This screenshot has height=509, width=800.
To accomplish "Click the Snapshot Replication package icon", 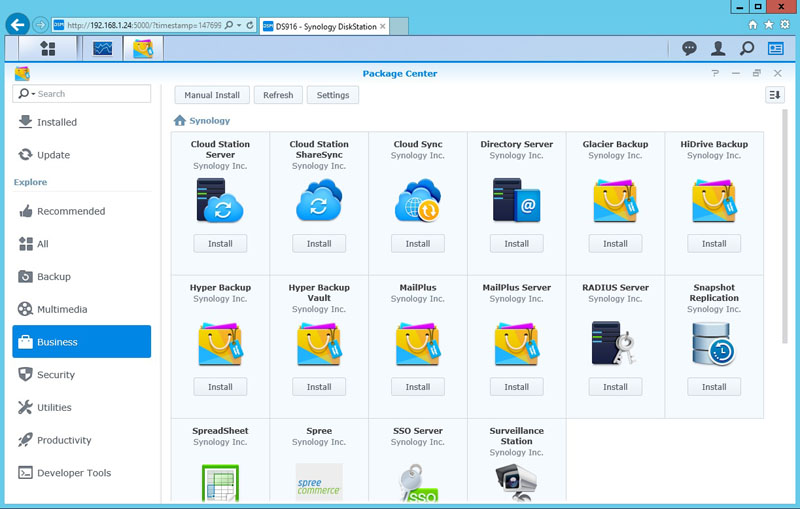I will 713,344.
